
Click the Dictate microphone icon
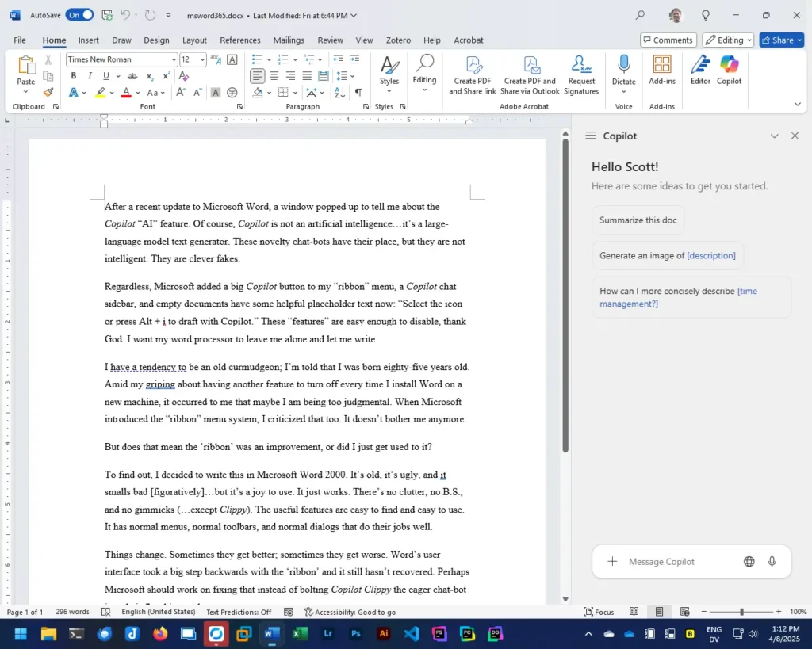623,70
